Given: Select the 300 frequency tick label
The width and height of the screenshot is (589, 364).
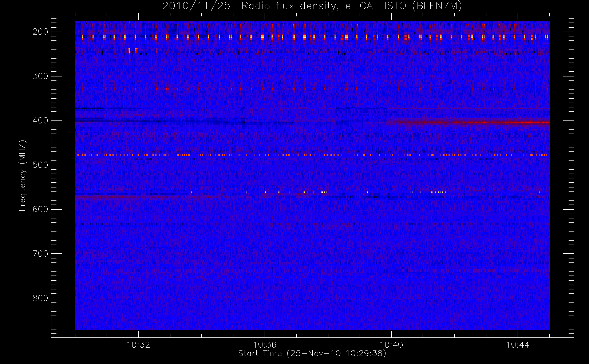Looking at the screenshot, I should click(x=40, y=76).
